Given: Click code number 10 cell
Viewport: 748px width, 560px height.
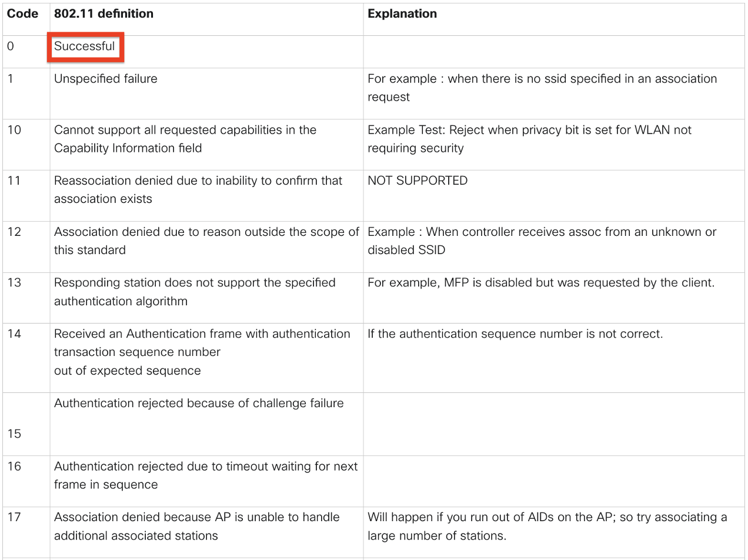Looking at the screenshot, I should pos(14,130).
